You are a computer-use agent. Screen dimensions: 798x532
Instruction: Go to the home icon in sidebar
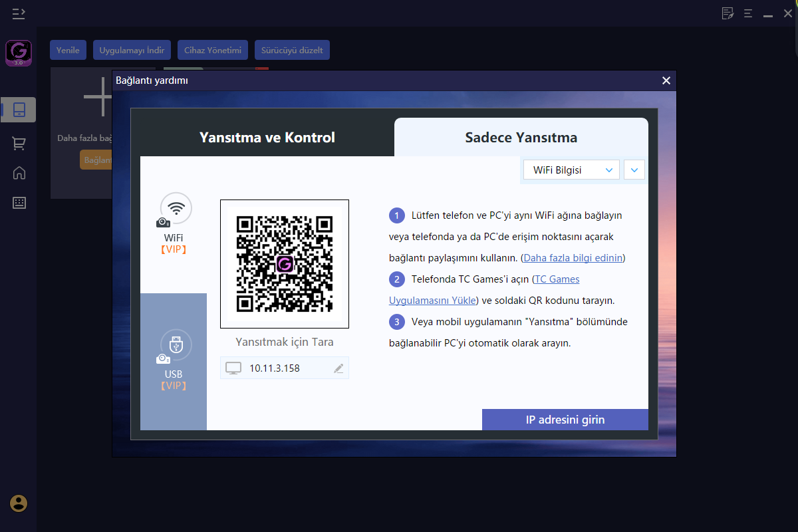19,173
